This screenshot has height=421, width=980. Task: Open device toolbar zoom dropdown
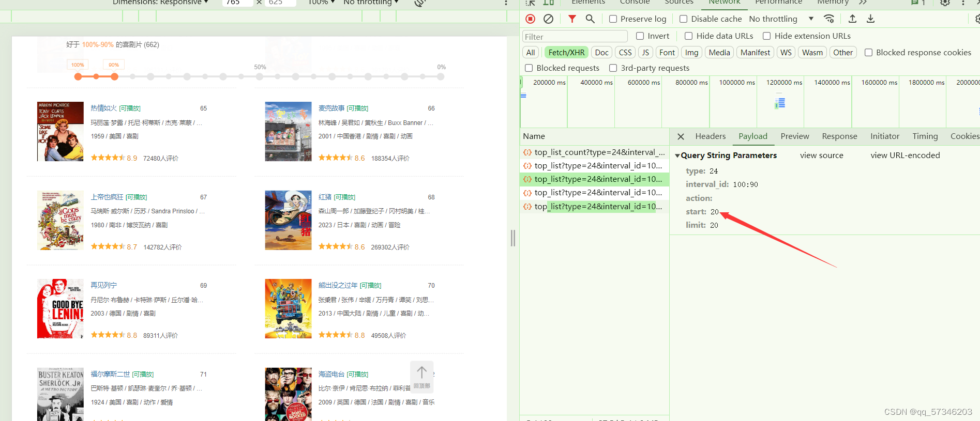click(321, 2)
